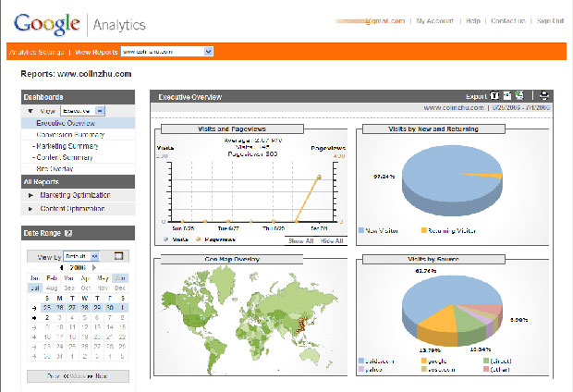Expand Content Optimization reports
The width and height of the screenshot is (573, 392).
(x=30, y=209)
